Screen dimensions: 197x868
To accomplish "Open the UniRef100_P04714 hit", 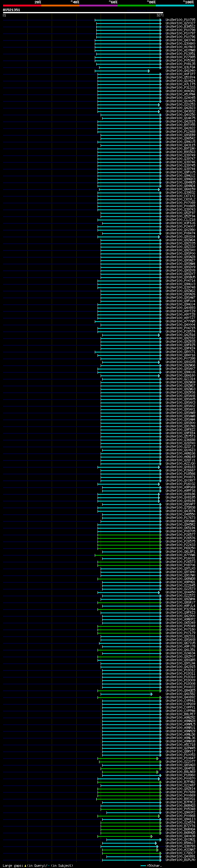I will coord(180,281).
